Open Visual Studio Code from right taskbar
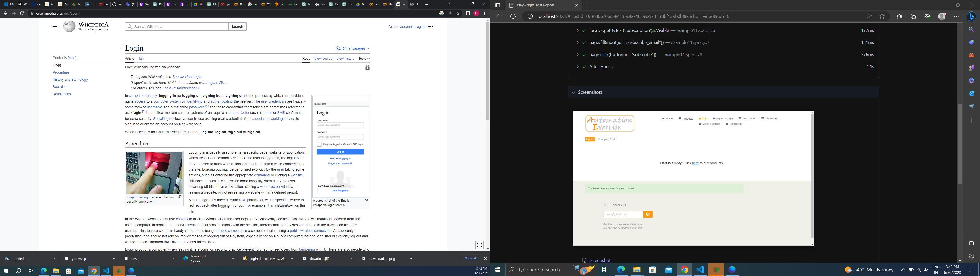The width and height of the screenshot is (980, 276). [x=700, y=270]
